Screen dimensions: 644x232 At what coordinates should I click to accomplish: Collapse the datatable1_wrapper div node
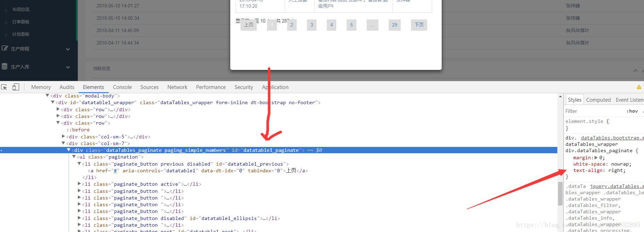53,102
